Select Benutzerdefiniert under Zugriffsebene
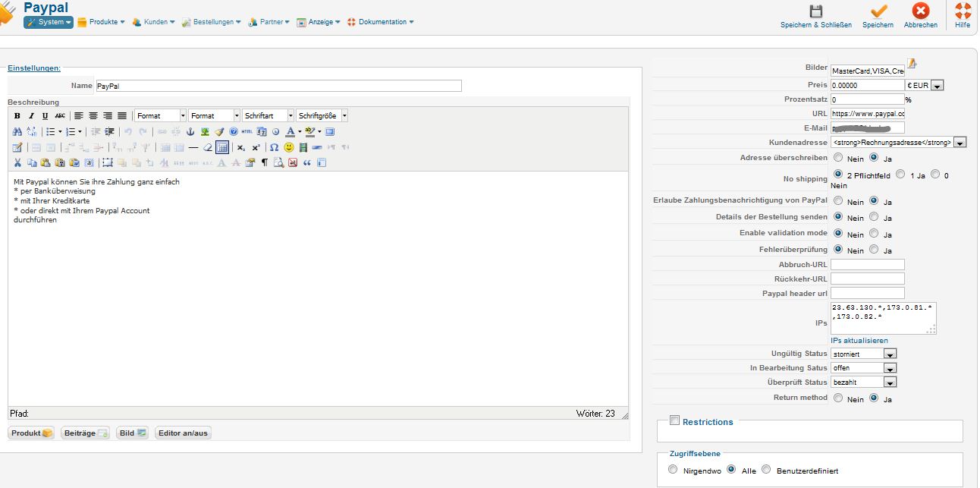Screen dimensions: 980x488 coord(766,470)
